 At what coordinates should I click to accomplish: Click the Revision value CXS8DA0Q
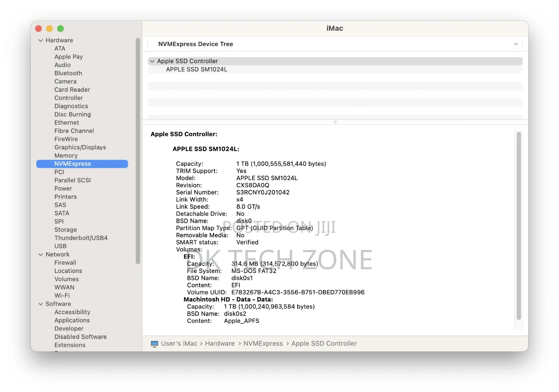click(253, 185)
